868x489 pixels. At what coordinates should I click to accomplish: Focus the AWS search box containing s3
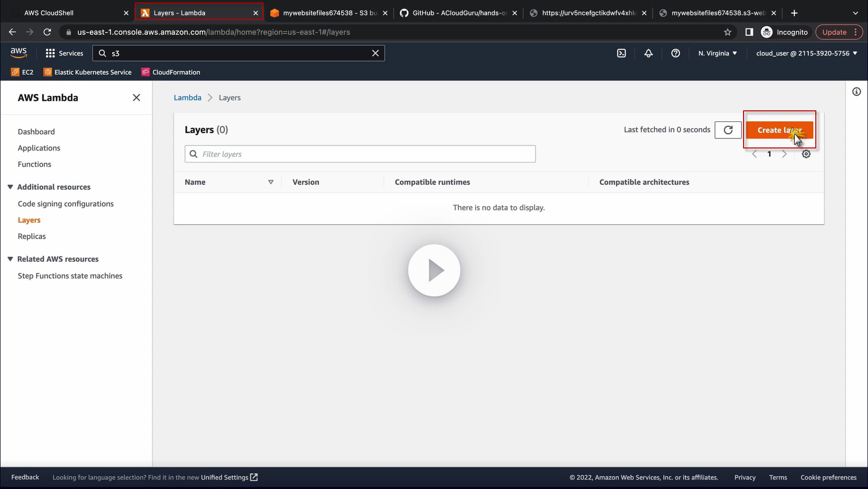pyautogui.click(x=238, y=53)
